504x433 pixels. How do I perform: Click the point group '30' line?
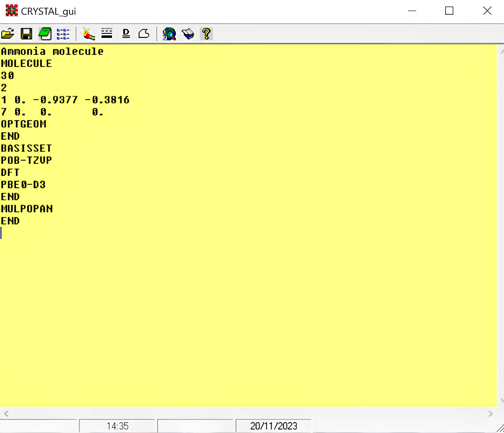8,76
